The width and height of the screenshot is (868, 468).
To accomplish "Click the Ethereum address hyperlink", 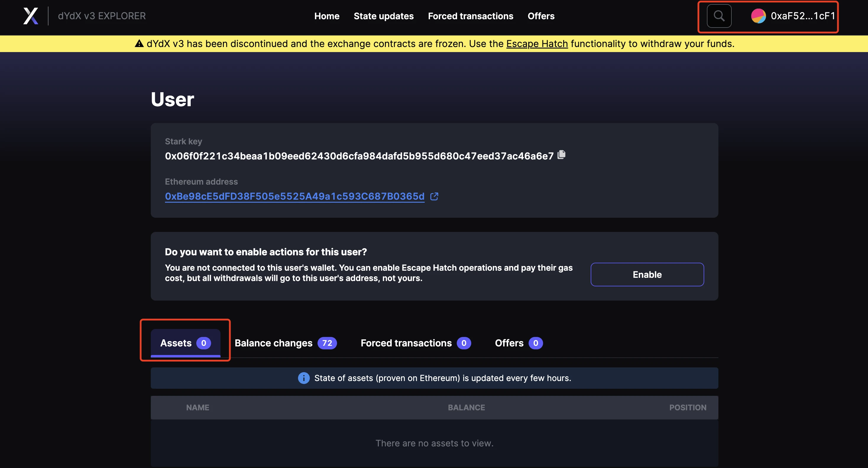I will (x=294, y=195).
